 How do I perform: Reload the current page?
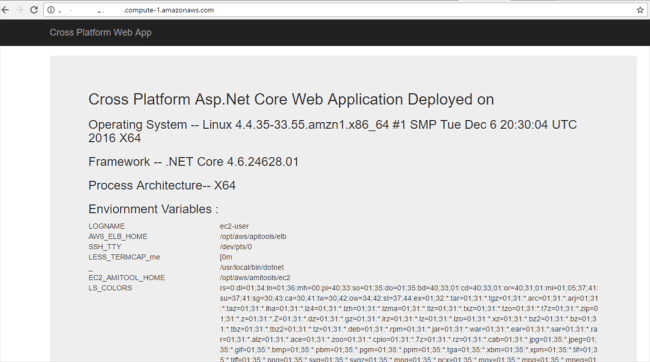(x=34, y=10)
